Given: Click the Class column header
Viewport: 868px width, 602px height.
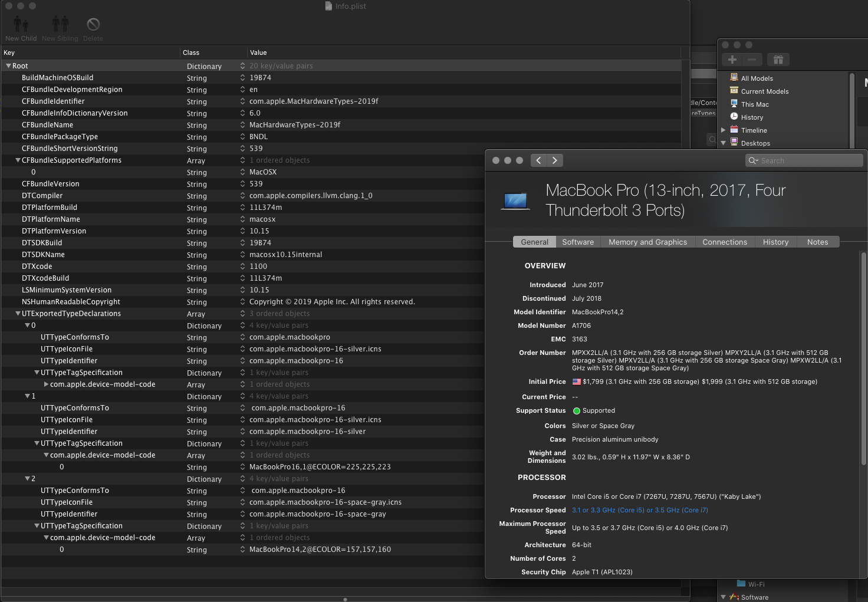Looking at the screenshot, I should point(213,52).
